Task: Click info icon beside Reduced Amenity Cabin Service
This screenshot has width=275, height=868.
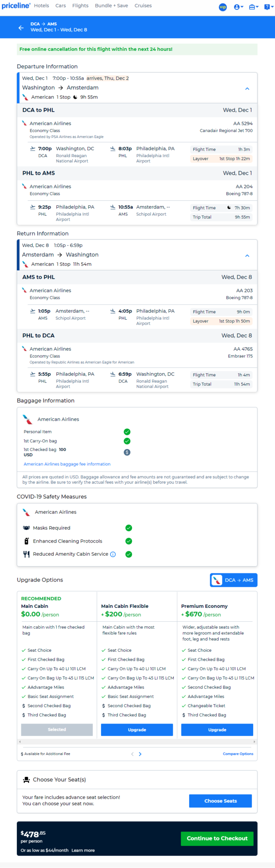Action: [113, 554]
